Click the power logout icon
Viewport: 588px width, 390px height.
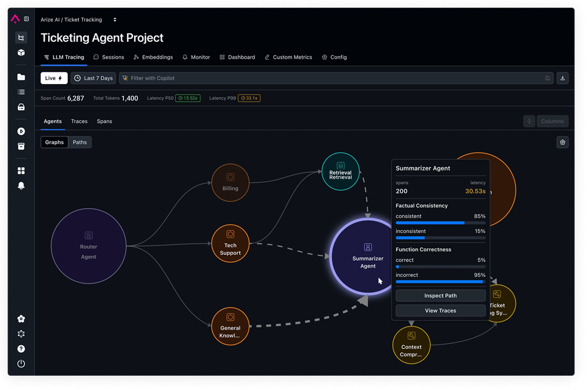point(21,364)
